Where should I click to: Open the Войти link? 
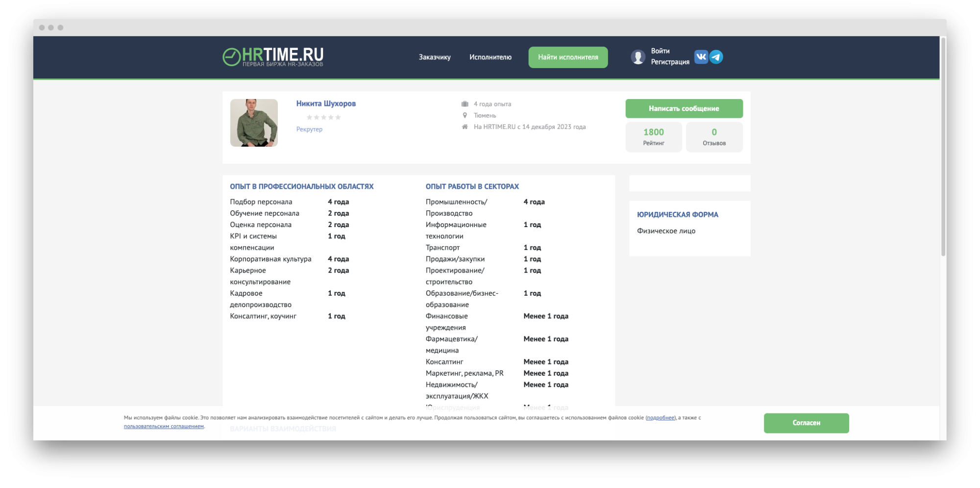pos(660,50)
